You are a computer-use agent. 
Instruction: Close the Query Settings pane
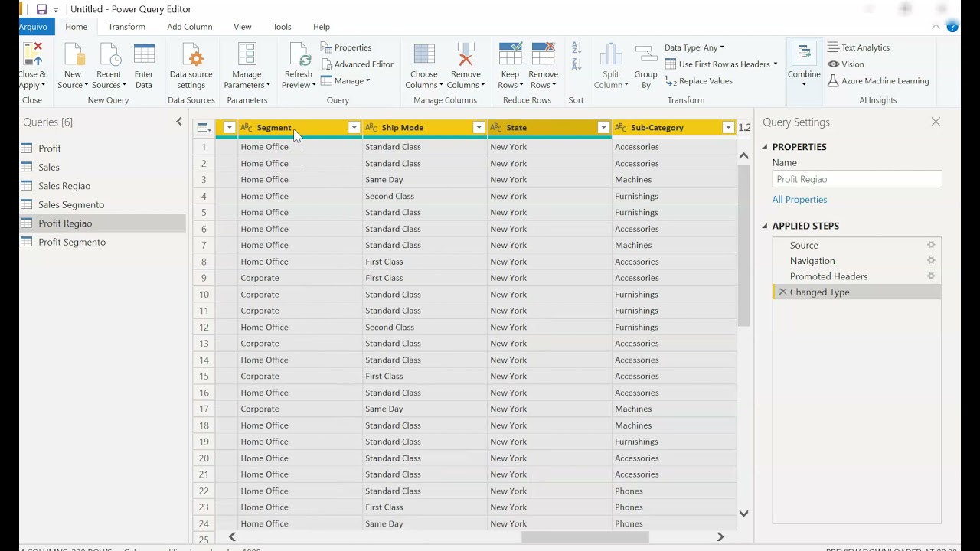(x=936, y=122)
